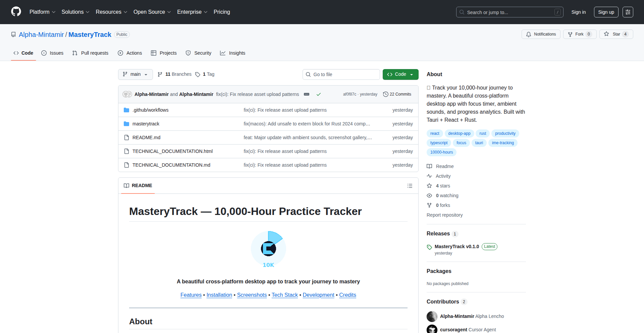Screen dimensions: 644x333
Task: Open the Pricing menu item
Action: (x=222, y=12)
